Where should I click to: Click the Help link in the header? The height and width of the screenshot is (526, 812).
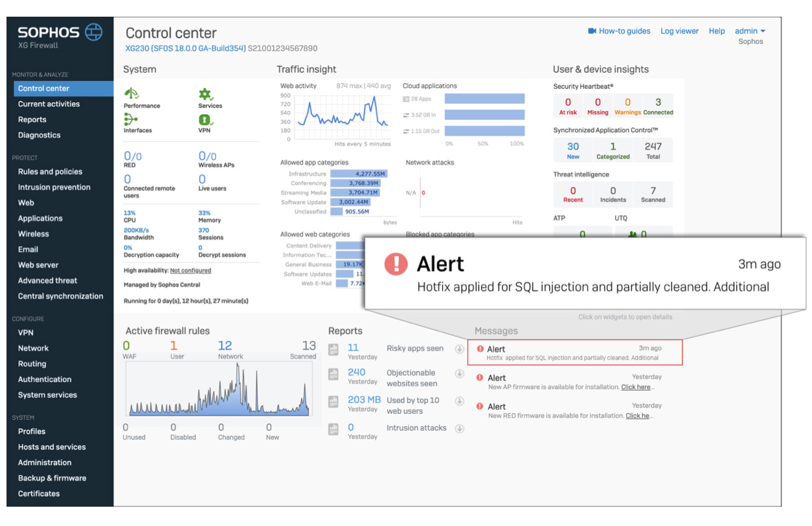click(x=716, y=31)
